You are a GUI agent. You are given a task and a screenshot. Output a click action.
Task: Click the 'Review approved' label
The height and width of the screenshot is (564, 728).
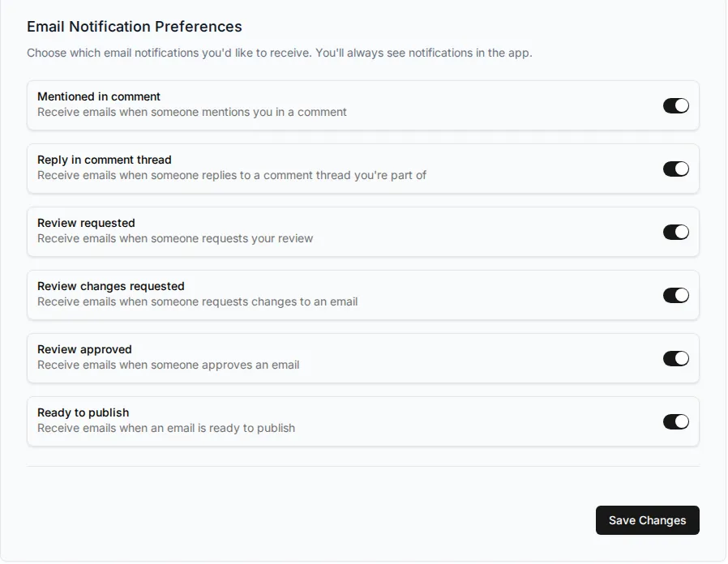click(84, 349)
